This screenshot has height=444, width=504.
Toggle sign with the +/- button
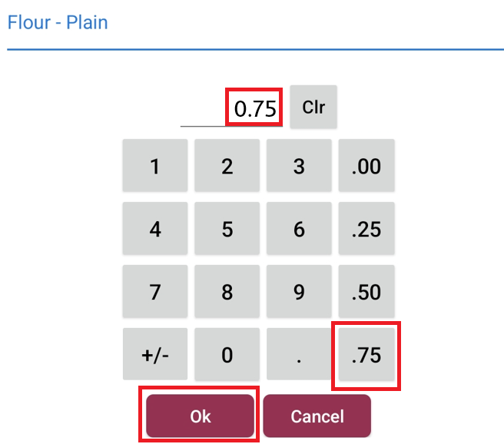point(154,355)
